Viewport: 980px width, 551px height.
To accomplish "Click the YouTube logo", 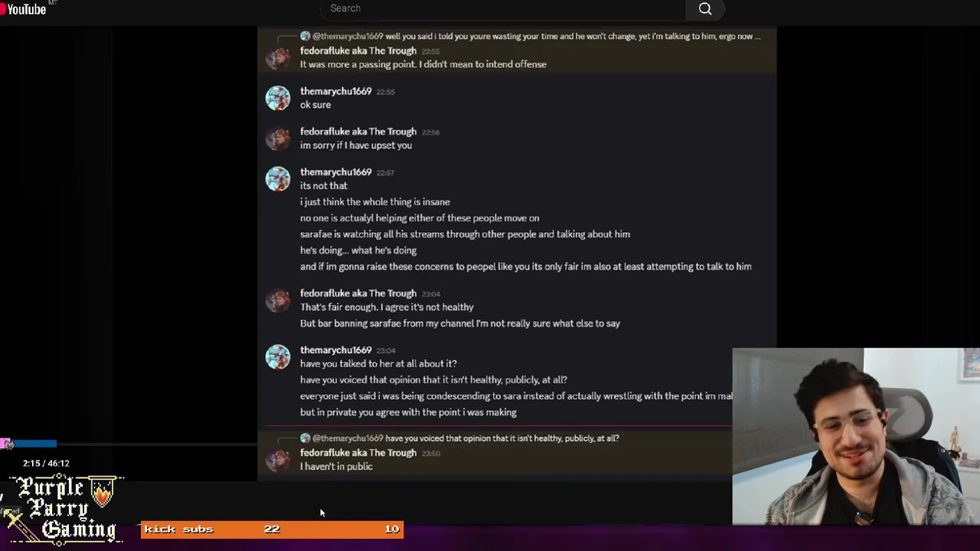I will tap(25, 8).
